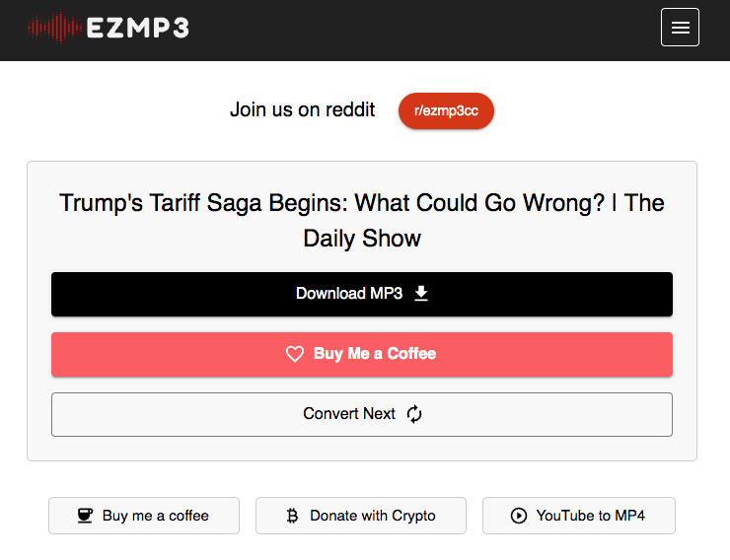Image resolution: width=730 pixels, height=560 pixels.
Task: Click the red waveform logo icon
Action: [54, 28]
